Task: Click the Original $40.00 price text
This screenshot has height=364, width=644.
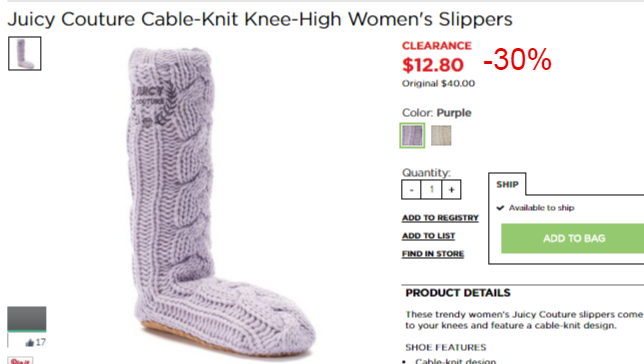Action: [438, 83]
